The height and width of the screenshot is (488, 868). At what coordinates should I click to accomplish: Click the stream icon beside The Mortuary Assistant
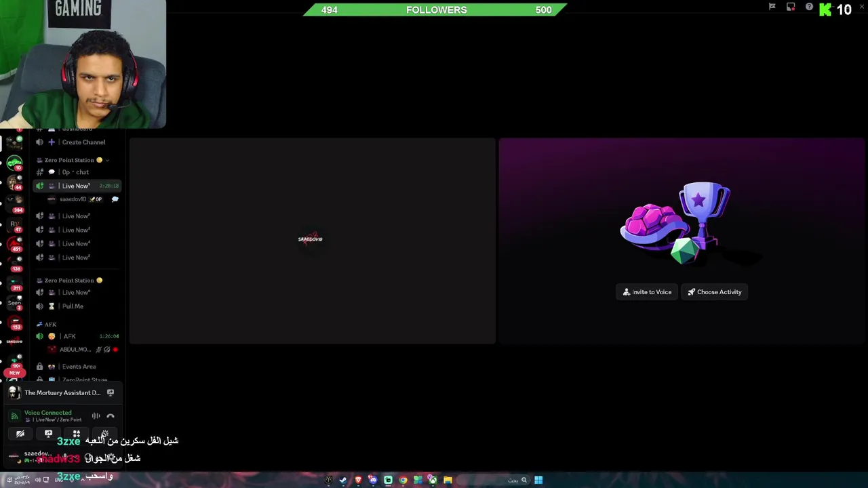click(111, 392)
